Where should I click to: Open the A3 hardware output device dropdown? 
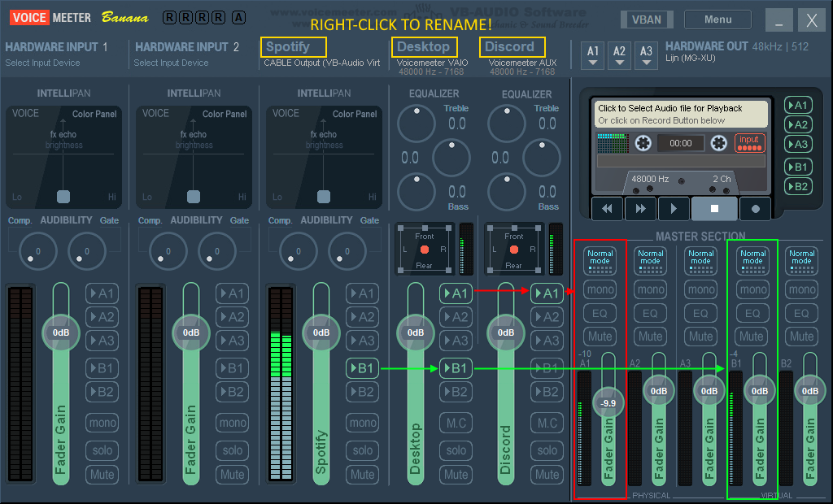click(x=646, y=56)
